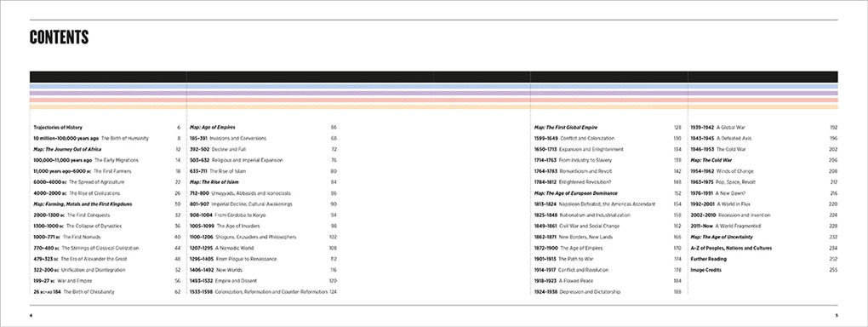Select 'Shoguns, Crusaders and Philosophers'

pos(256,238)
